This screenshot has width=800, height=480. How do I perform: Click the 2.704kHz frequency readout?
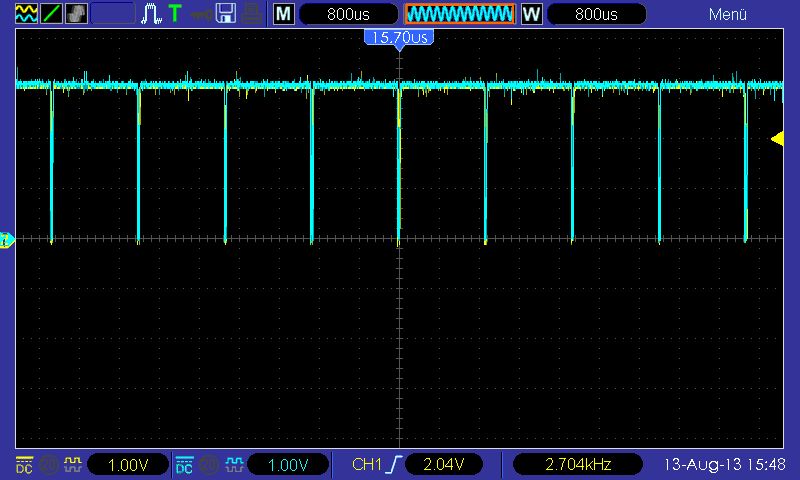pos(577,465)
